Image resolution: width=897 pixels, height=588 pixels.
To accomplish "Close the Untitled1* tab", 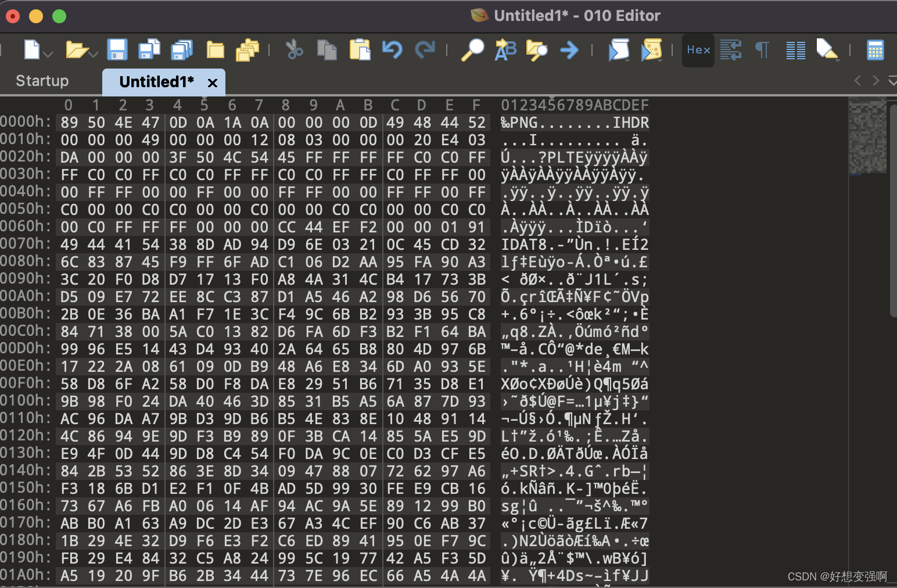I will (x=213, y=83).
